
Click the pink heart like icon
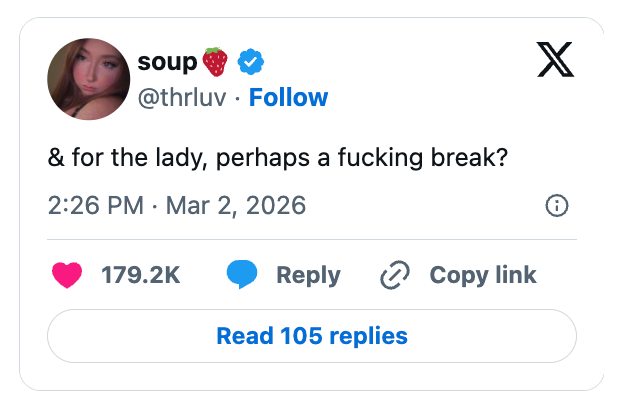point(67,275)
